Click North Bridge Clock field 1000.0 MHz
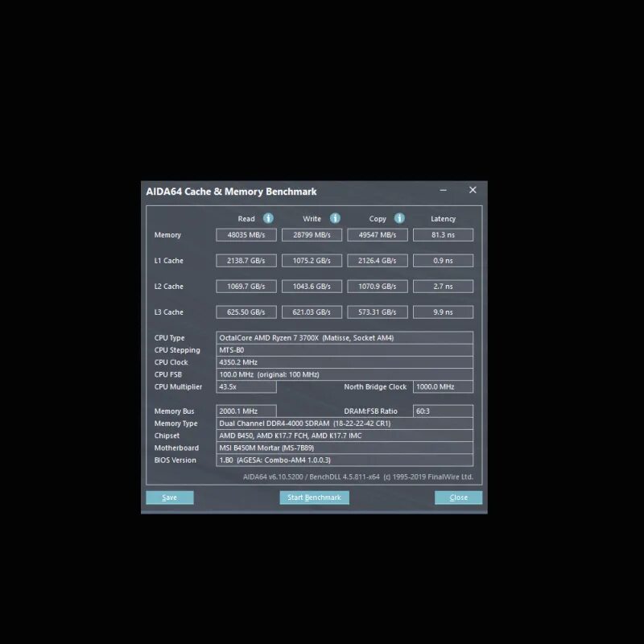The image size is (644, 644). 444,387
